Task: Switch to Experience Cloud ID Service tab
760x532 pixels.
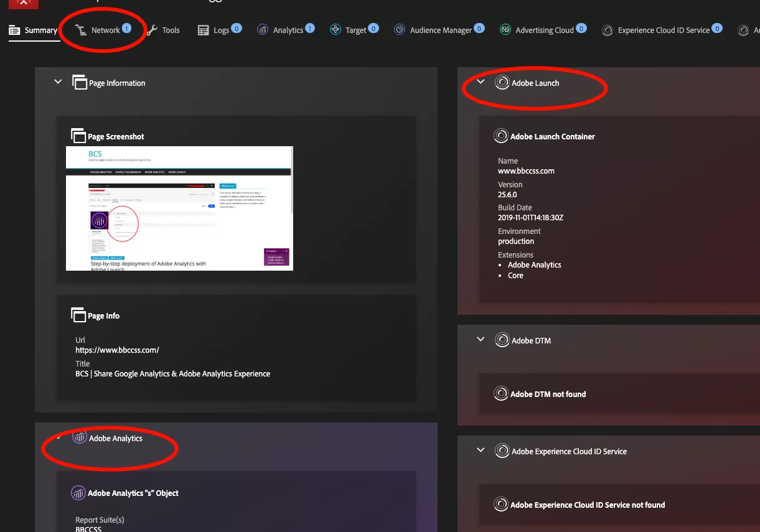Action: pos(662,30)
